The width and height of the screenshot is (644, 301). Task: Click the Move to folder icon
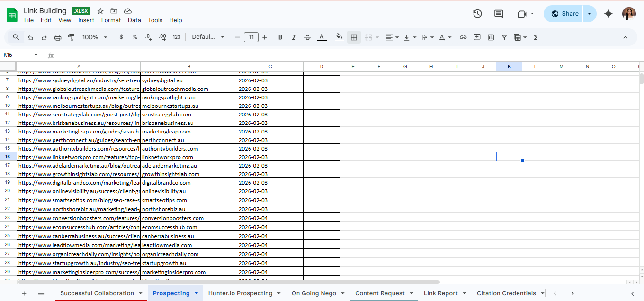(114, 11)
